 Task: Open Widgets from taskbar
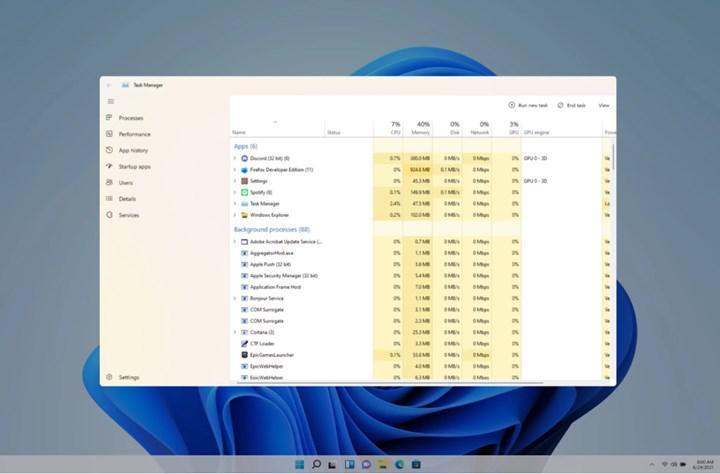tap(349, 464)
